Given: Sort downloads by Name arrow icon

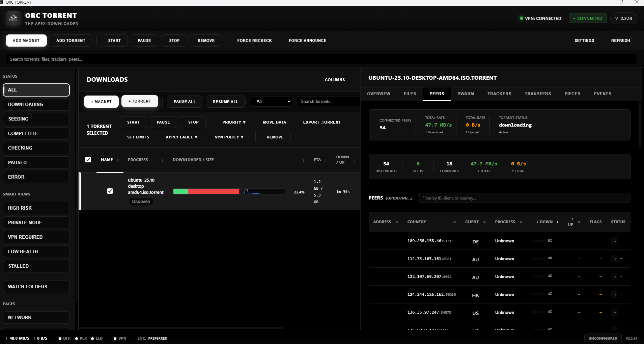Looking at the screenshot, I should 118,160.
